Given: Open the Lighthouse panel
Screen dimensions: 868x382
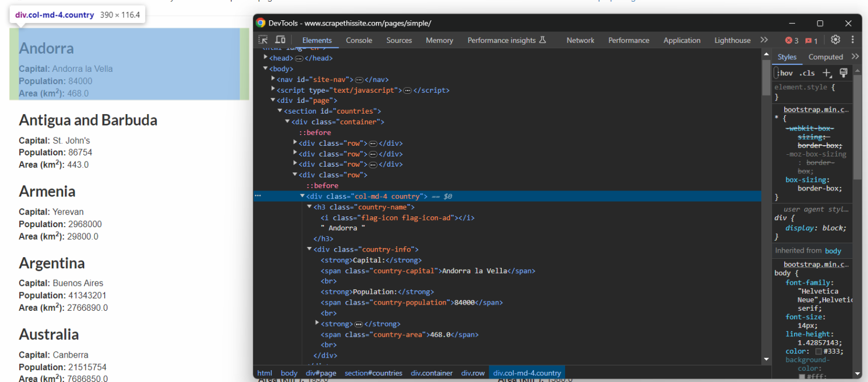Looking at the screenshot, I should (732, 40).
